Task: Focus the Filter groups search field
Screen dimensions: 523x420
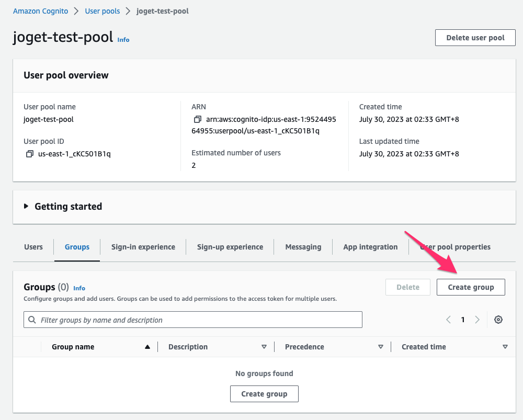Action: 199,320
